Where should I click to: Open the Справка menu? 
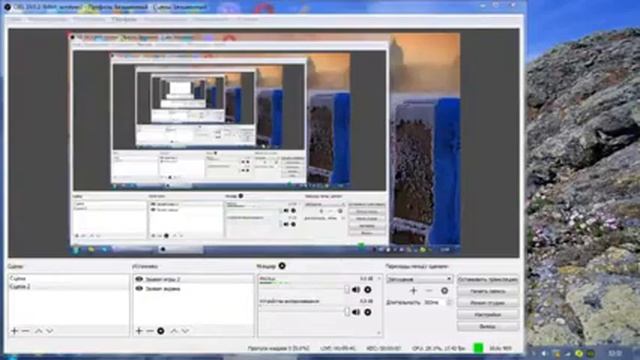coord(247,19)
